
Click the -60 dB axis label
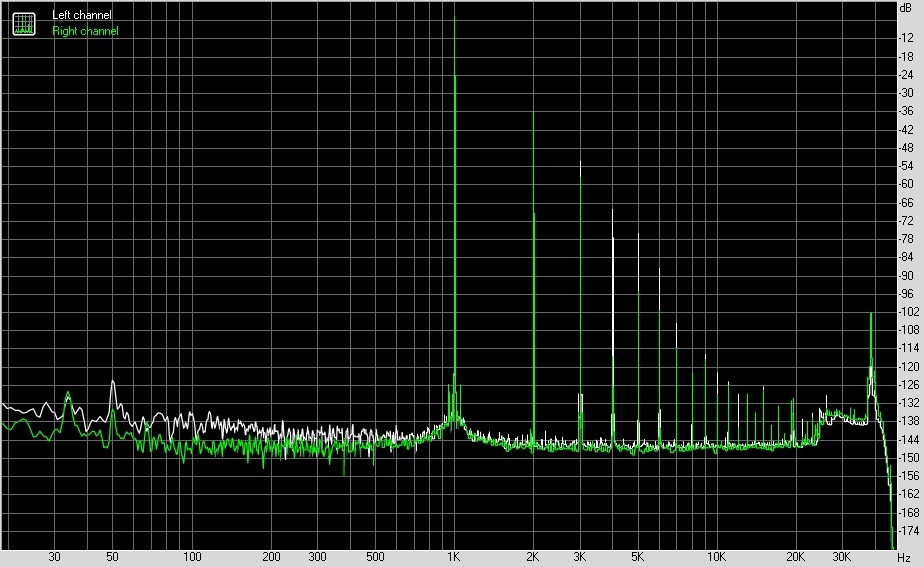[907, 184]
